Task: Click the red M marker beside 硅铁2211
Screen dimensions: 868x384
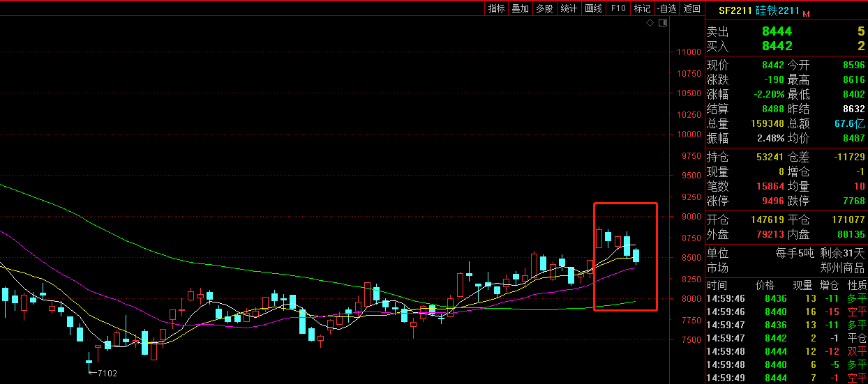Action: click(806, 13)
